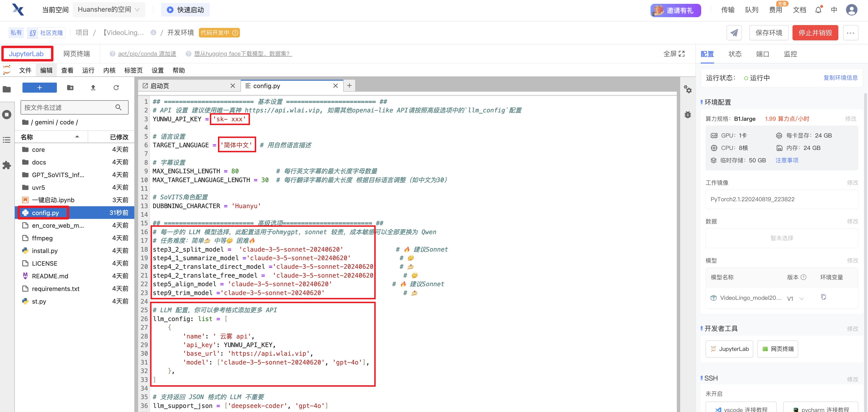Add a new tab with plus button
The image size is (868, 412).
[349, 86]
